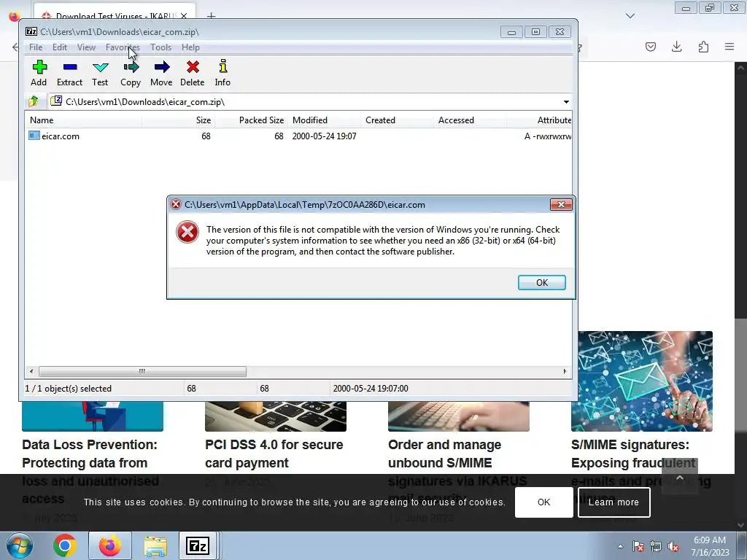The width and height of the screenshot is (747, 560).
Task: Select the eicar.com file row
Action: pyautogui.click(x=299, y=136)
